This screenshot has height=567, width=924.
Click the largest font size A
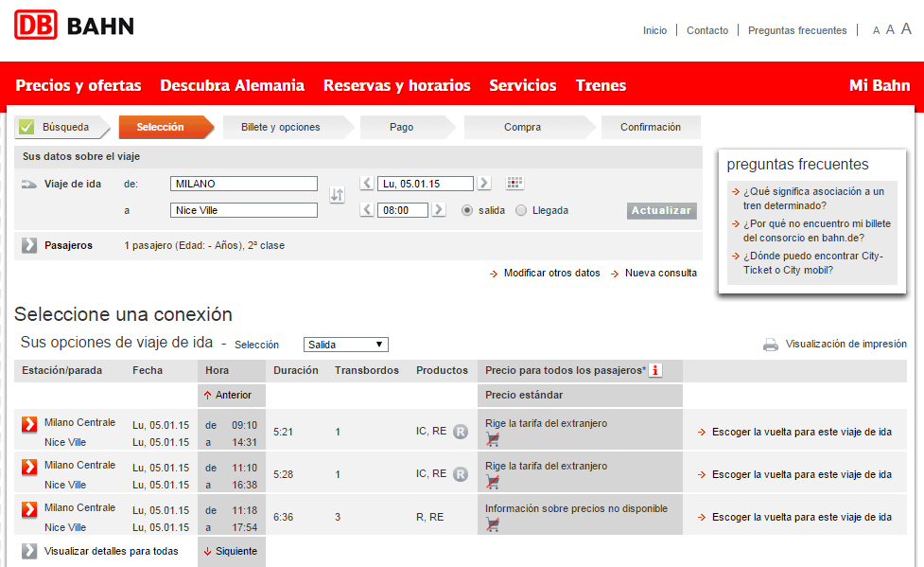click(906, 28)
